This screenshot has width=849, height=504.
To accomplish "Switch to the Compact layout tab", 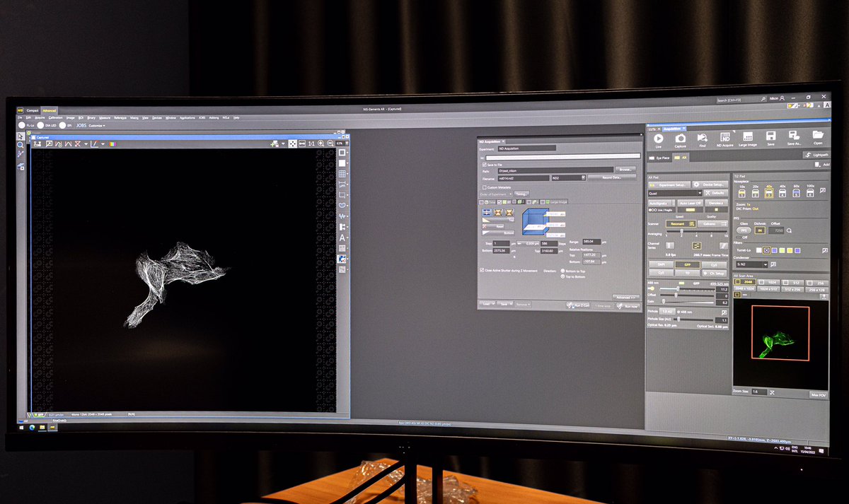I will (x=33, y=110).
